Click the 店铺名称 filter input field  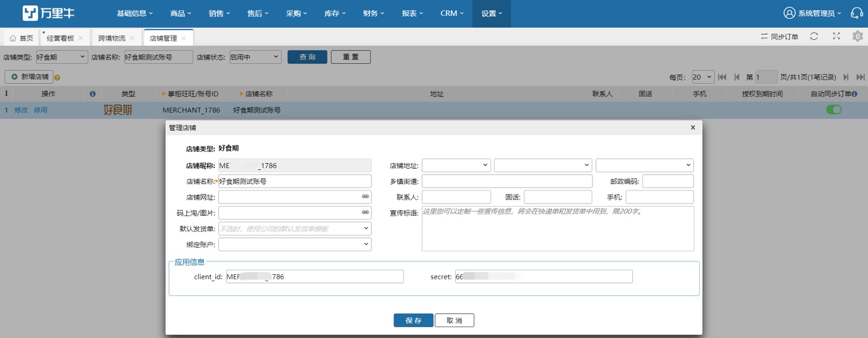(x=158, y=57)
